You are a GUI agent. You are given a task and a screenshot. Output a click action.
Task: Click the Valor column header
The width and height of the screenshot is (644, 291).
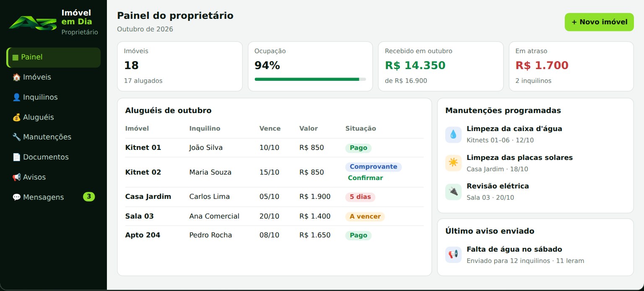pos(309,129)
